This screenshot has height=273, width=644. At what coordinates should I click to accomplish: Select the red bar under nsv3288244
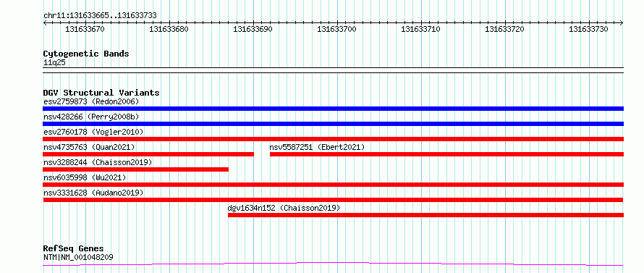[x=135, y=169]
